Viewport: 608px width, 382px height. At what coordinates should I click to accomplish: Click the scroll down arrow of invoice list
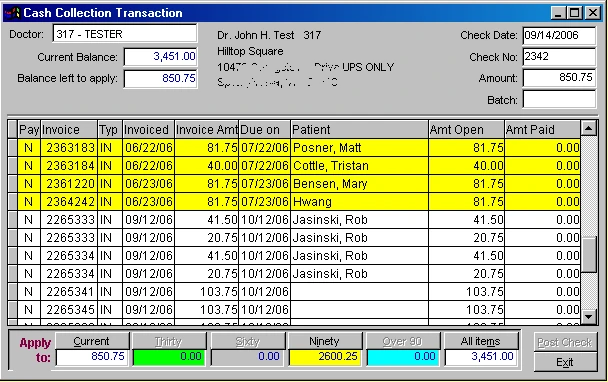coord(589,316)
